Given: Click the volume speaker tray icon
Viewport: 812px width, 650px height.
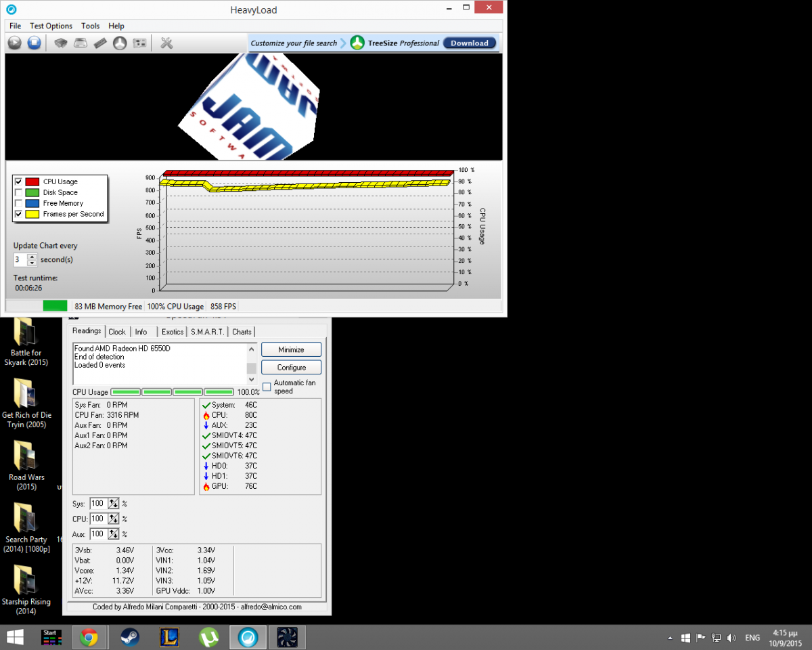Looking at the screenshot, I should pyautogui.click(x=731, y=638).
